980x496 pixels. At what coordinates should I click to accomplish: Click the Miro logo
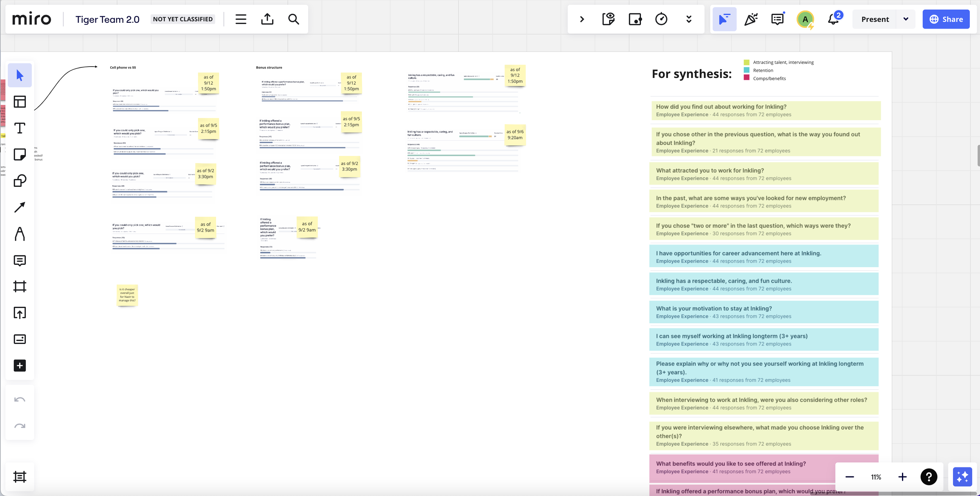[32, 19]
